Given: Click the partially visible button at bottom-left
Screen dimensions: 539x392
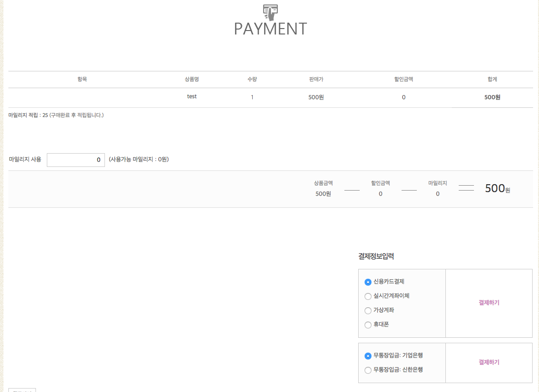Looking at the screenshot, I should pyautogui.click(x=22, y=390).
